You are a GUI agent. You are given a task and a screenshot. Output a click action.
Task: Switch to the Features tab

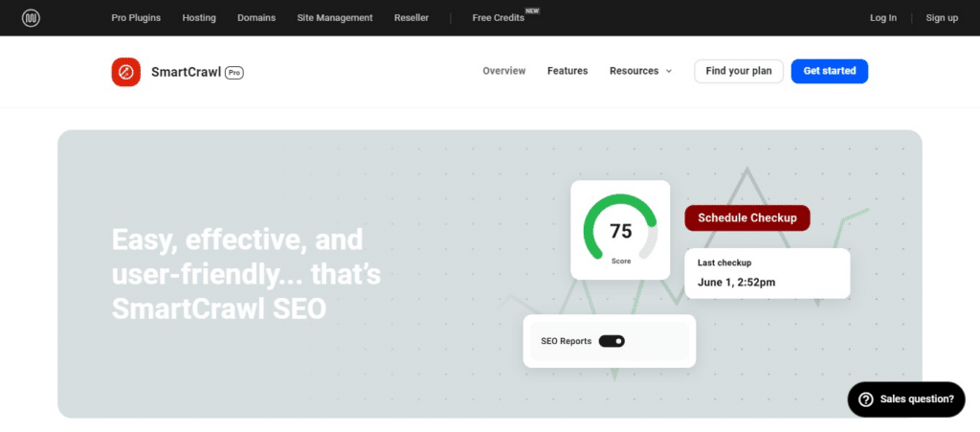[568, 71]
